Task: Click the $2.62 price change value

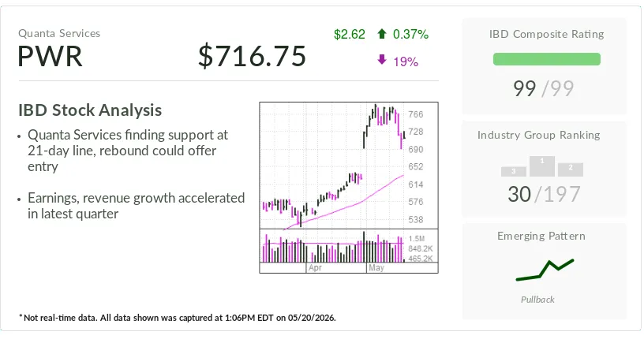Action: pyautogui.click(x=350, y=34)
